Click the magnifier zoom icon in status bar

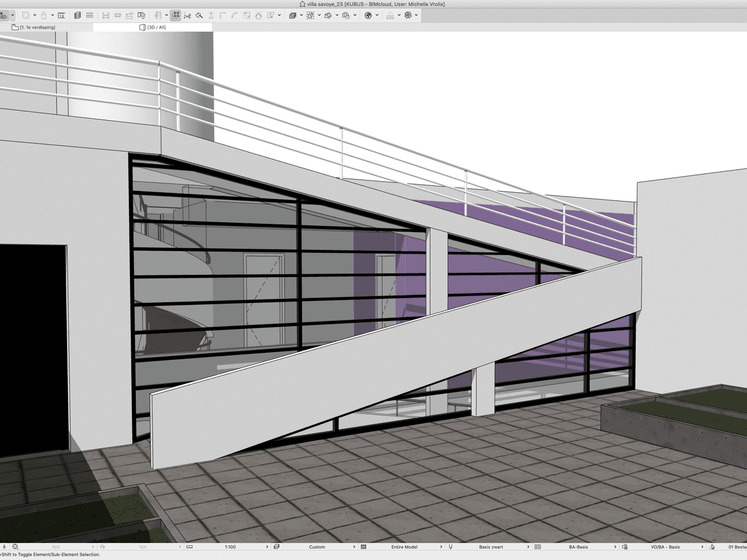pyautogui.click(x=16, y=547)
